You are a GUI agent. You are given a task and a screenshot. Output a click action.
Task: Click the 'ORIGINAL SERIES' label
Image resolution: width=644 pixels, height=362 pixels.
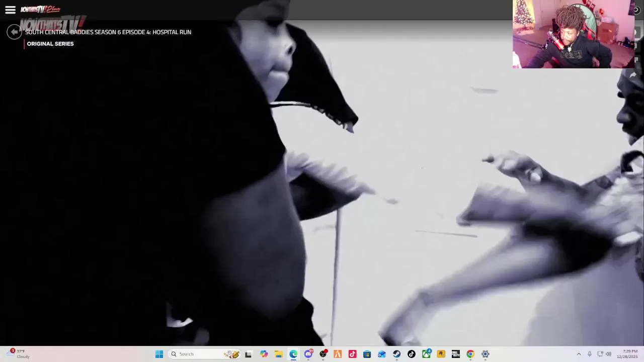tap(50, 44)
